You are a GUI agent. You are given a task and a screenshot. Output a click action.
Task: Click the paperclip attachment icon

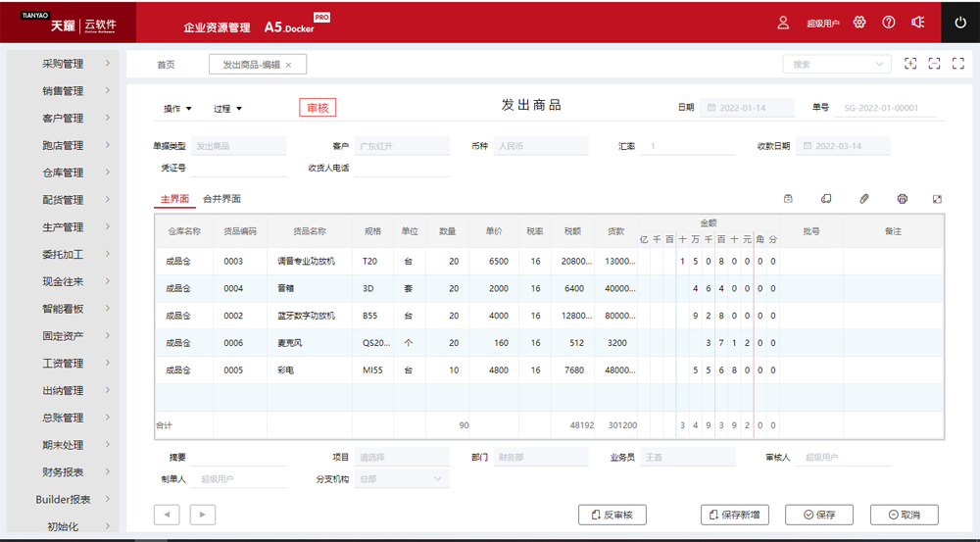coord(863,199)
